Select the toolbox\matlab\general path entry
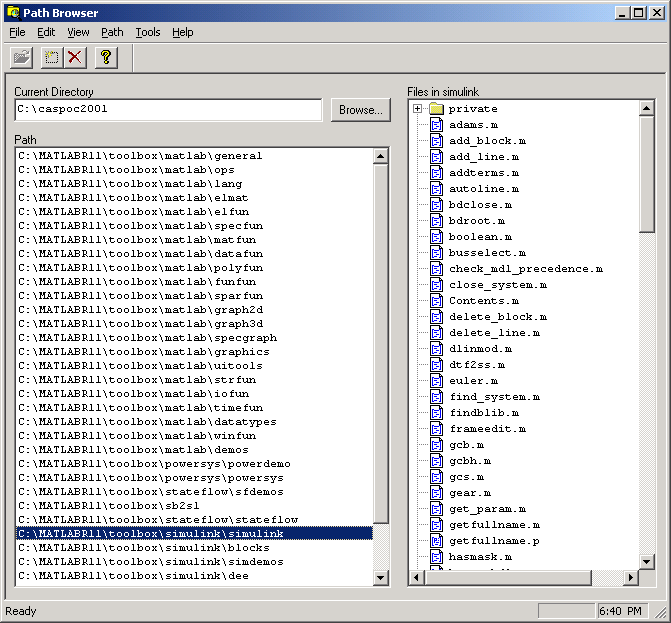Image resolution: width=671 pixels, height=623 pixels. [194, 156]
